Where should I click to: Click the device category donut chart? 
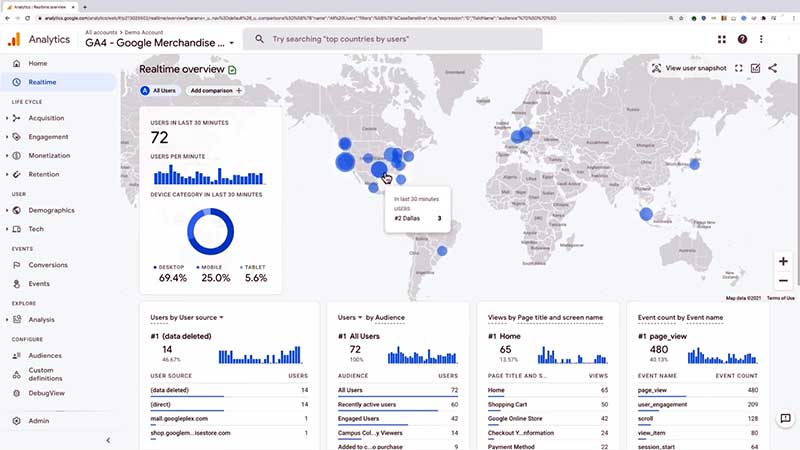tap(210, 231)
